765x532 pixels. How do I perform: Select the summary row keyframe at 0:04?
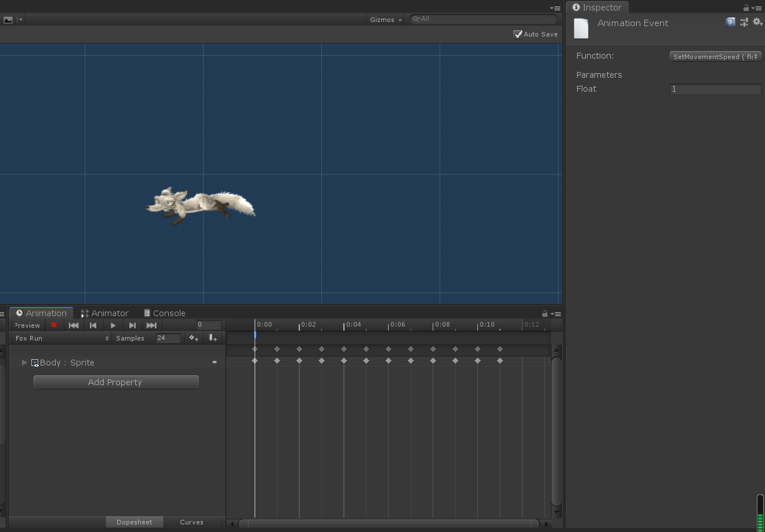pyautogui.click(x=344, y=349)
